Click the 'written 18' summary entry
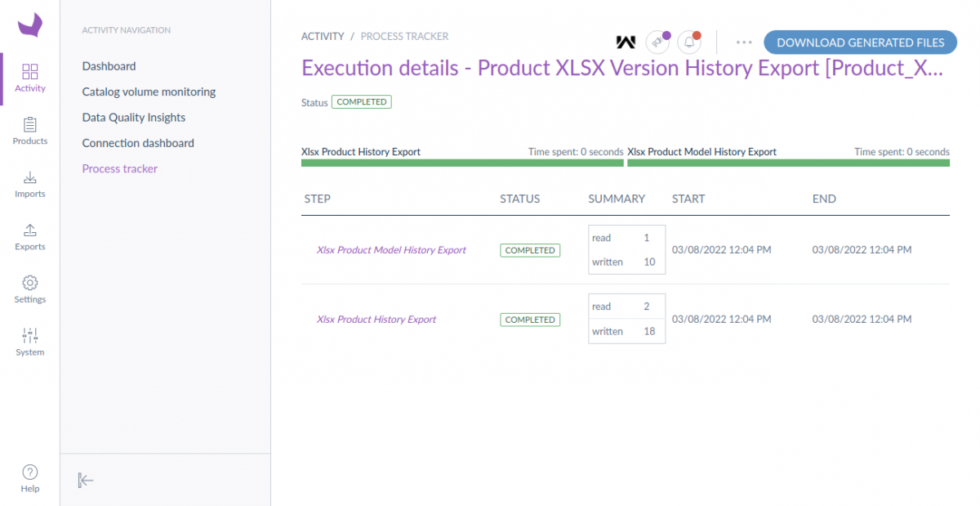 click(x=626, y=332)
